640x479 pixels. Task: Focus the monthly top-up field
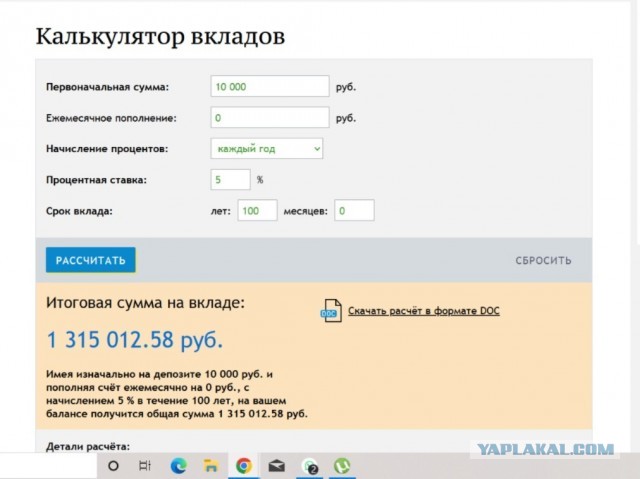coord(270,118)
